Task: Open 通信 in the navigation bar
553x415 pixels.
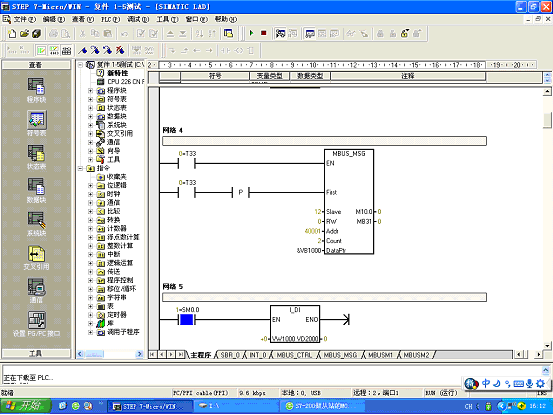Action: coord(36,291)
